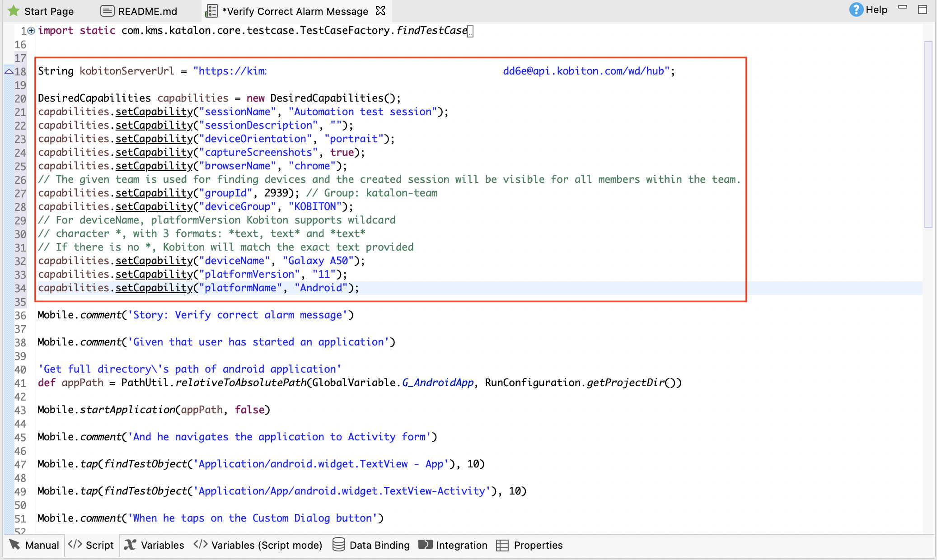Click the test case icon on Verify tab
Image resolution: width=937 pixels, height=560 pixels.
[211, 11]
